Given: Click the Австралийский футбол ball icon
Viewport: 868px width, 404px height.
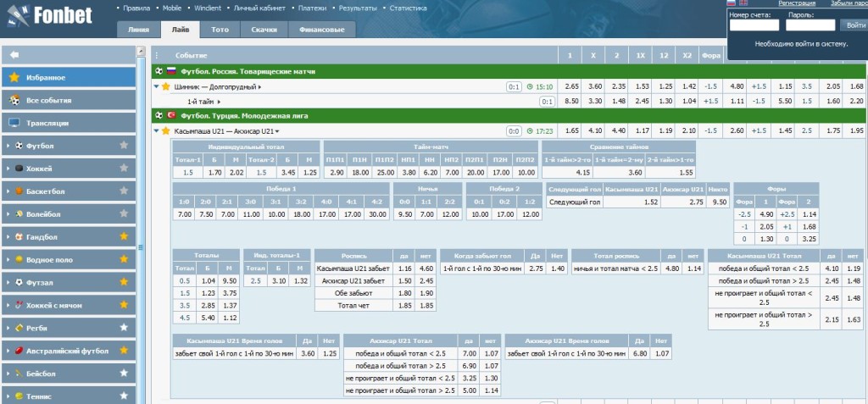Looking at the screenshot, I should 19,351.
